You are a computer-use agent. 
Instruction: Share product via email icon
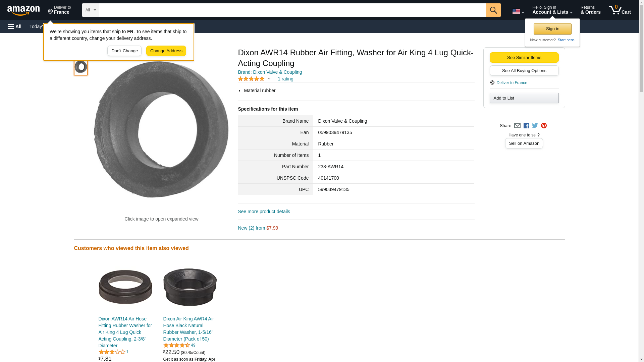(x=517, y=126)
